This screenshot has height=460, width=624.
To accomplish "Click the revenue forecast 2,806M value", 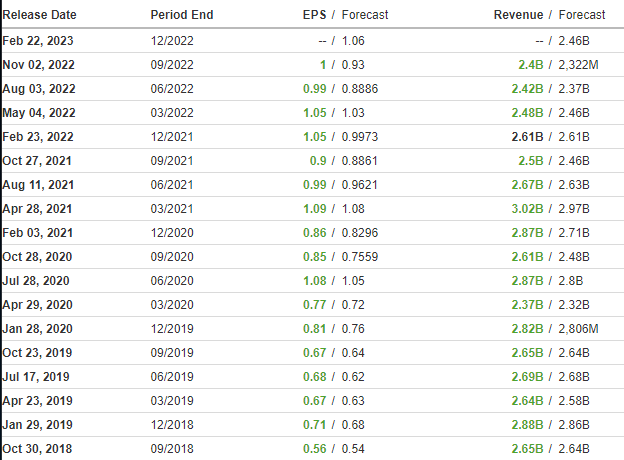I will 578,329.
